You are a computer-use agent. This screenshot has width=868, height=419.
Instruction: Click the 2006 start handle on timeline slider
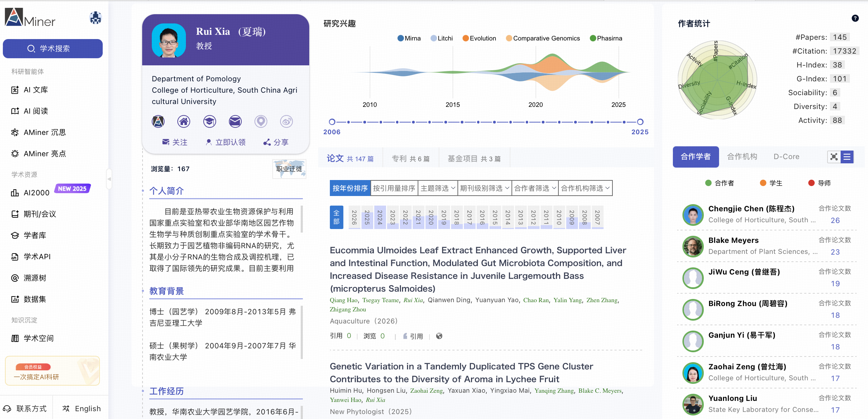pyautogui.click(x=332, y=122)
